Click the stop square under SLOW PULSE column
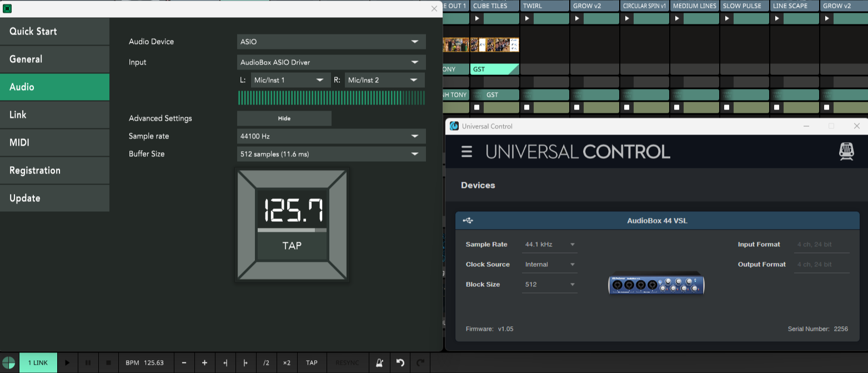868x373 pixels. [727, 107]
